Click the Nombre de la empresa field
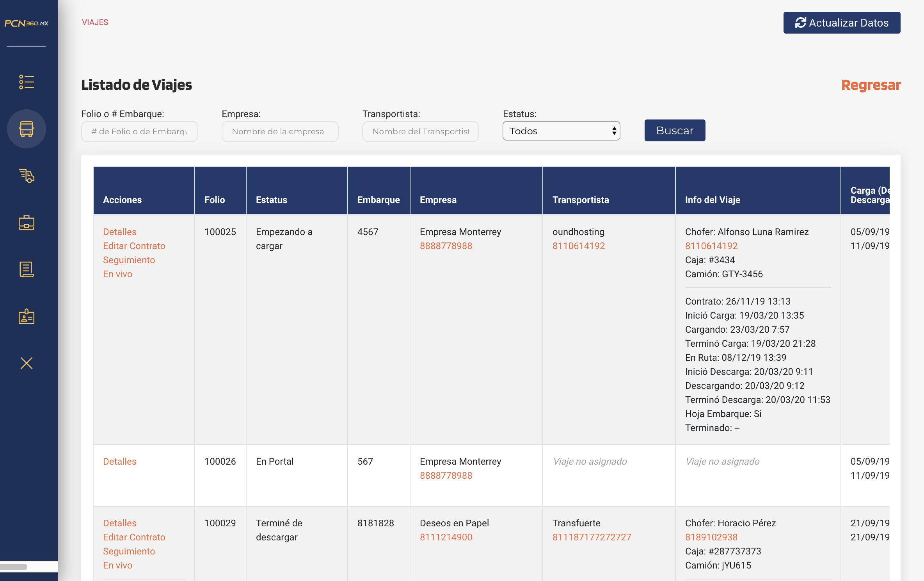 [x=280, y=132]
